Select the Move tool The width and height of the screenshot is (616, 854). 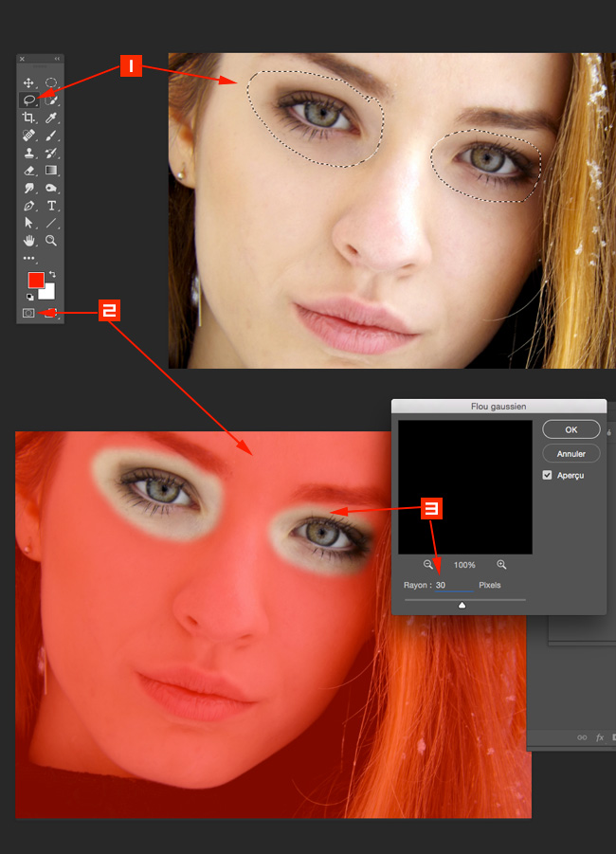tap(28, 82)
